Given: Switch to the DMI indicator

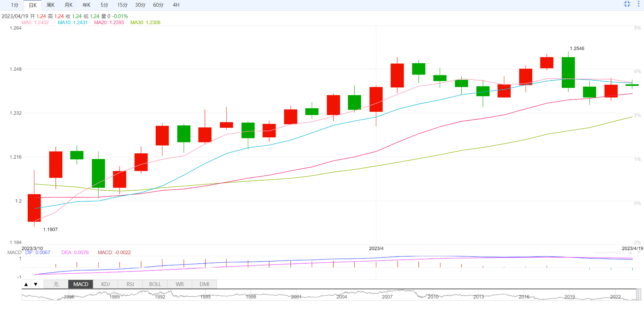Looking at the screenshot, I should coord(204,284).
